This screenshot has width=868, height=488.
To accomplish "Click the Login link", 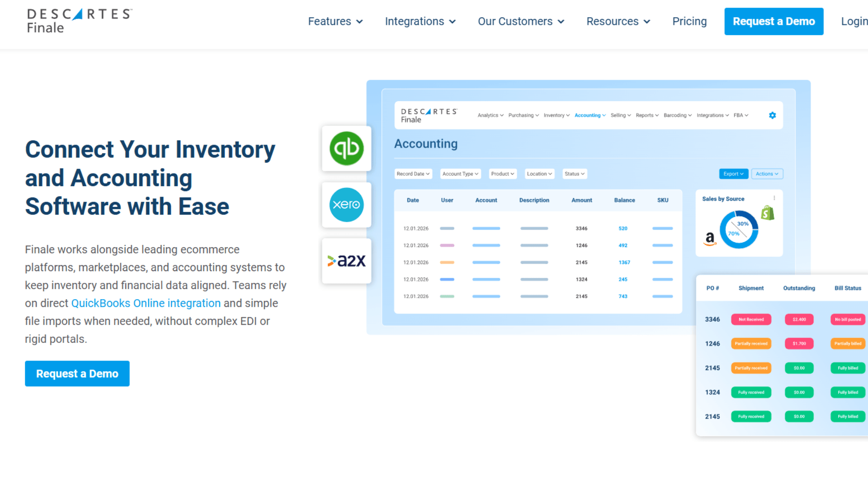I will point(854,21).
